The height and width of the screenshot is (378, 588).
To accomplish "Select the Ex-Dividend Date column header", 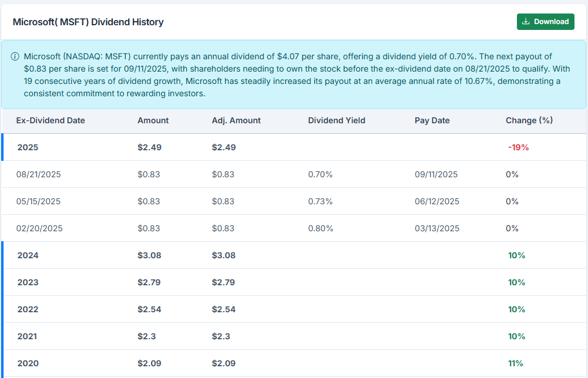I will click(51, 121).
